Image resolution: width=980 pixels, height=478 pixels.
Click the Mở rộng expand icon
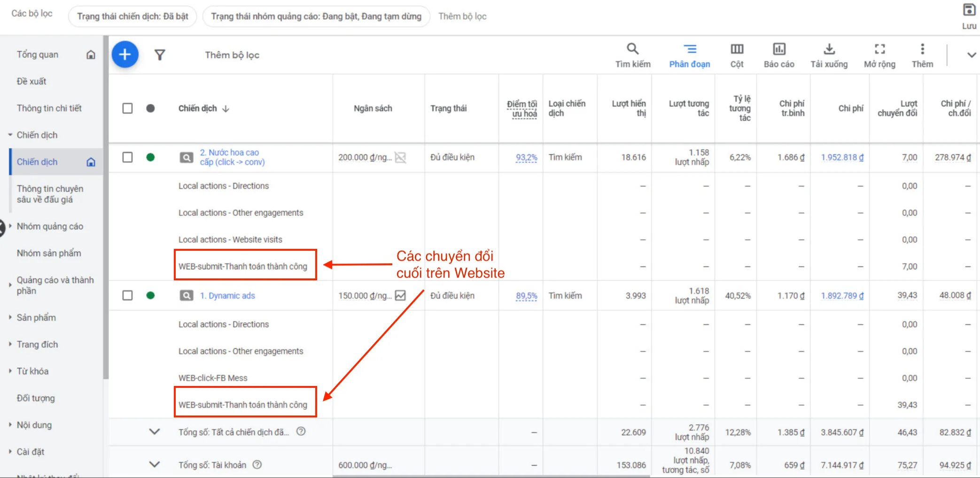879,49
